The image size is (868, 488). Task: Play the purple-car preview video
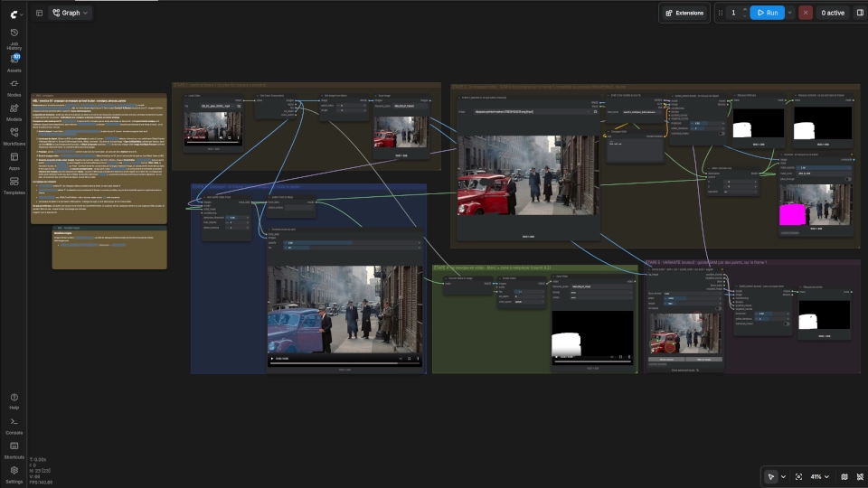tap(272, 359)
